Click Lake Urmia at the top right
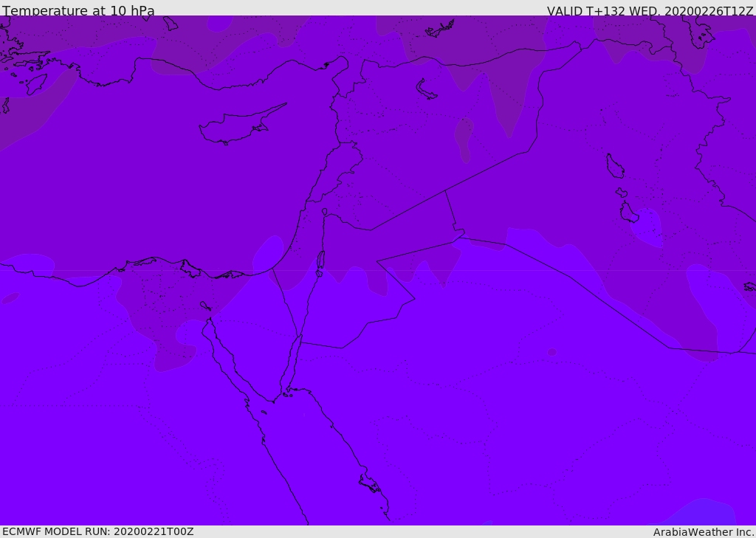The width and height of the screenshot is (756, 538). tap(698, 31)
